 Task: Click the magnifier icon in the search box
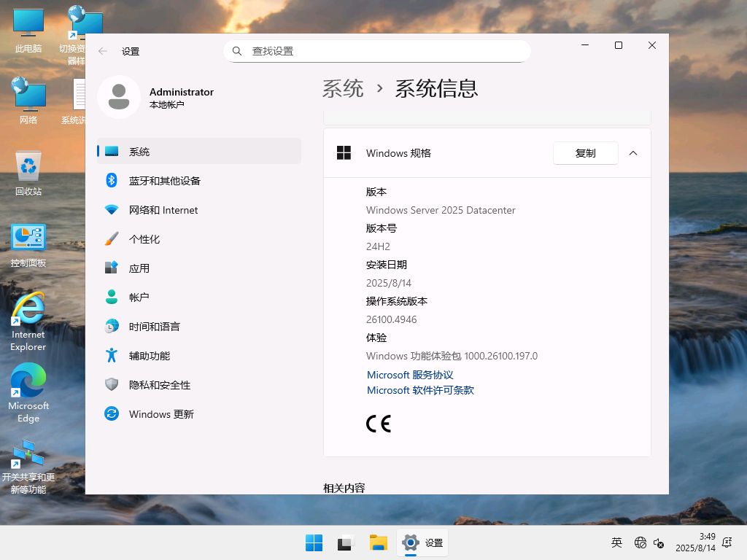tap(237, 51)
